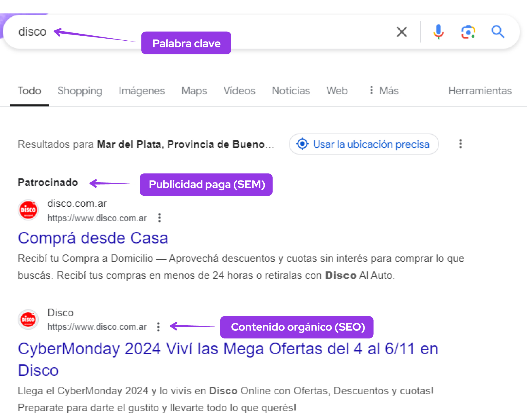Open location options three-dot menu
Image resolution: width=527 pixels, height=420 pixels.
click(x=461, y=144)
